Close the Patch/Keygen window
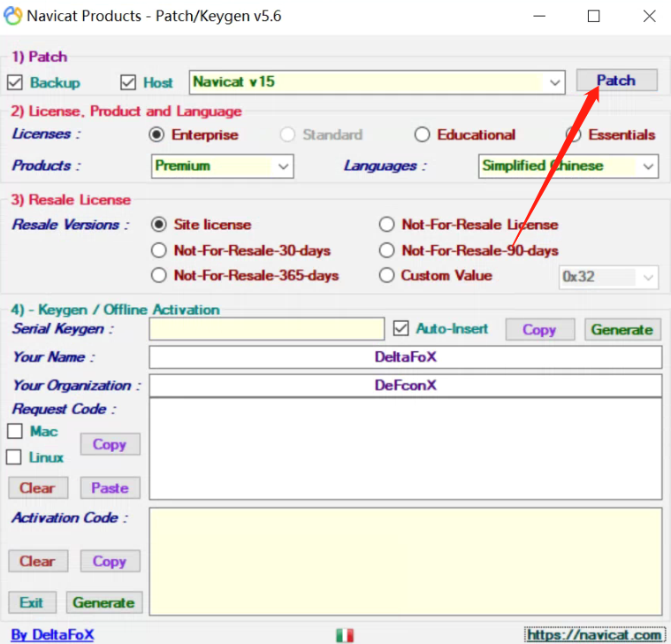 coord(650,16)
